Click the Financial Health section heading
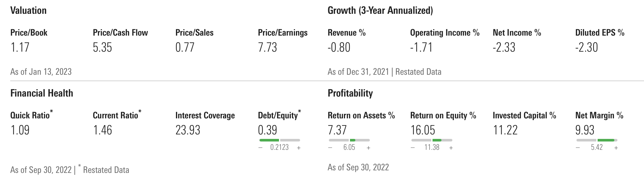Screen dimensions: 644x179 [x=42, y=93]
